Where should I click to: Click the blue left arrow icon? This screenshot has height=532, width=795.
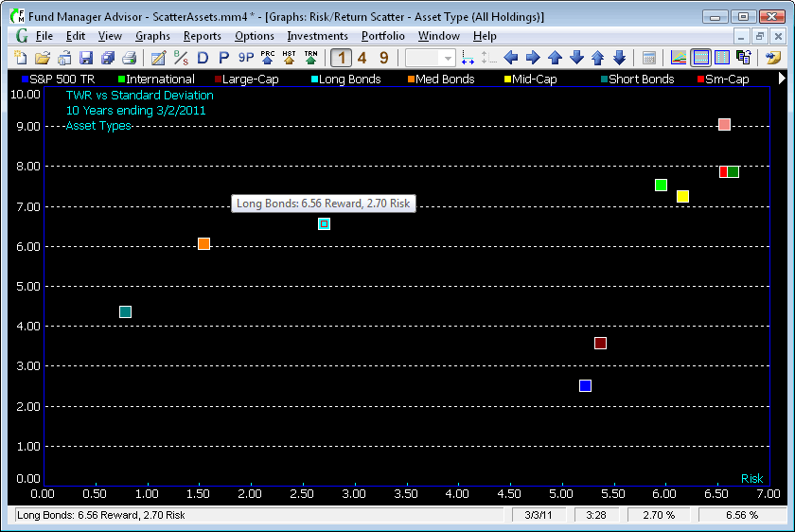click(511, 58)
